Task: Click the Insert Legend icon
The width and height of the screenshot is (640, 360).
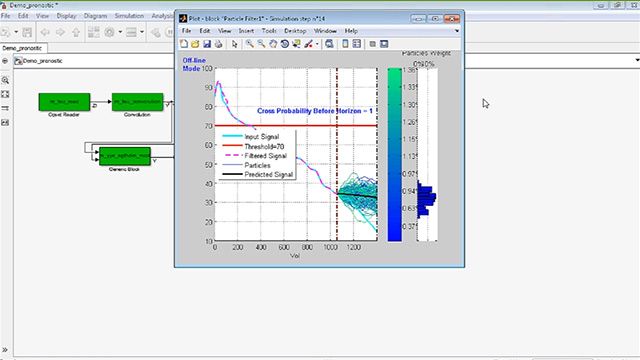Action: 357,44
